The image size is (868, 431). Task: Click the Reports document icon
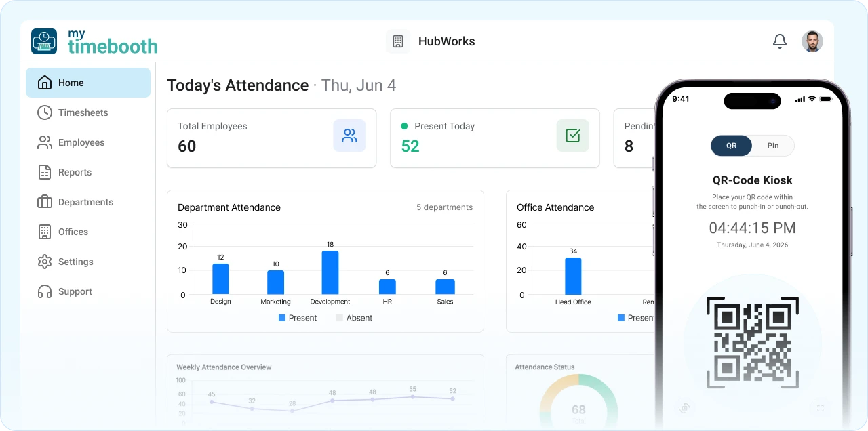(x=45, y=172)
